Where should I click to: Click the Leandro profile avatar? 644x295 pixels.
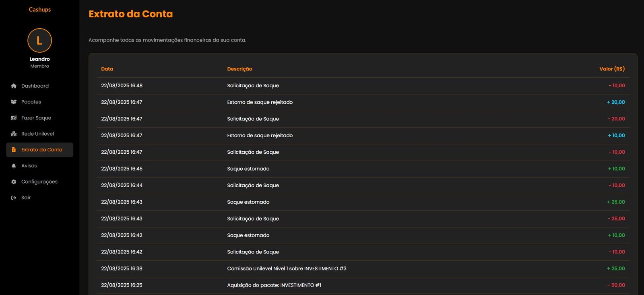pos(39,40)
